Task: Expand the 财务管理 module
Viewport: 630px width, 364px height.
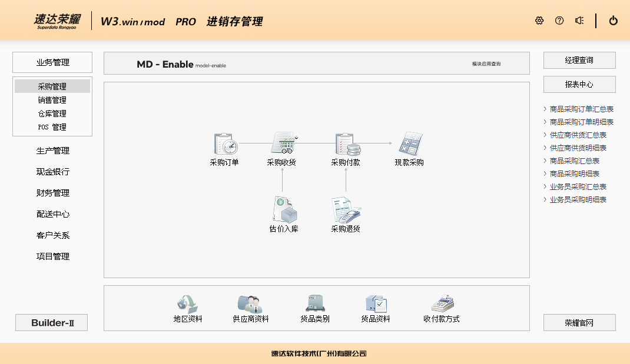Action: click(x=52, y=193)
